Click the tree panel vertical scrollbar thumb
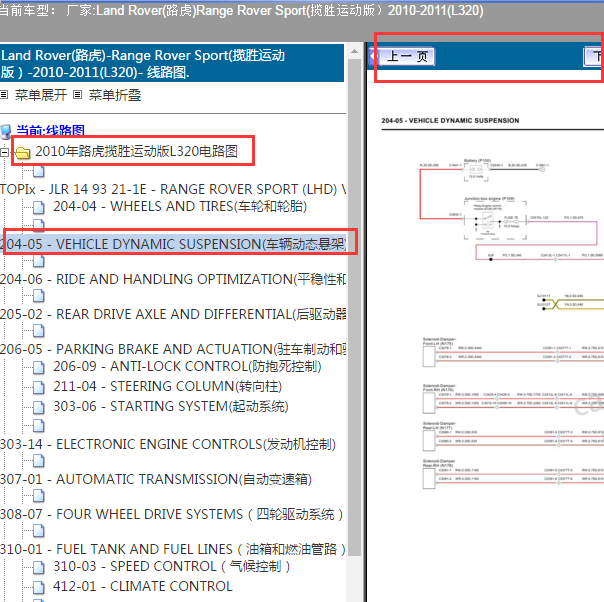Viewport: 604px width, 602px height. 354,307
